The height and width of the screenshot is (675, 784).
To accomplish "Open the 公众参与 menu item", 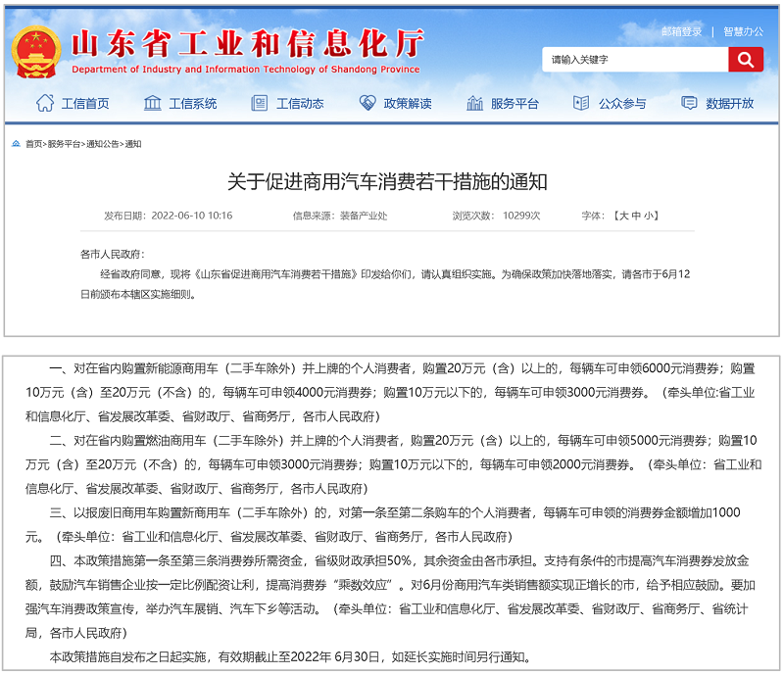I will 622,104.
